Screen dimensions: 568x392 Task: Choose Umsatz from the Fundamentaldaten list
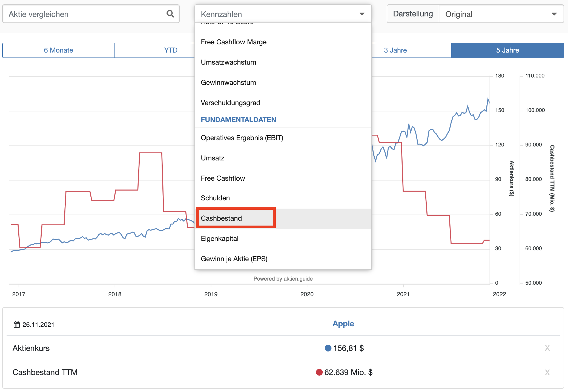click(x=283, y=158)
